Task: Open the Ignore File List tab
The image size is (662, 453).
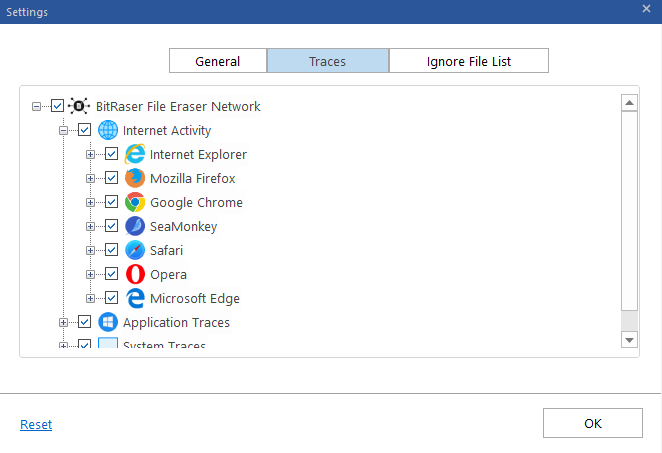Action: tap(469, 61)
